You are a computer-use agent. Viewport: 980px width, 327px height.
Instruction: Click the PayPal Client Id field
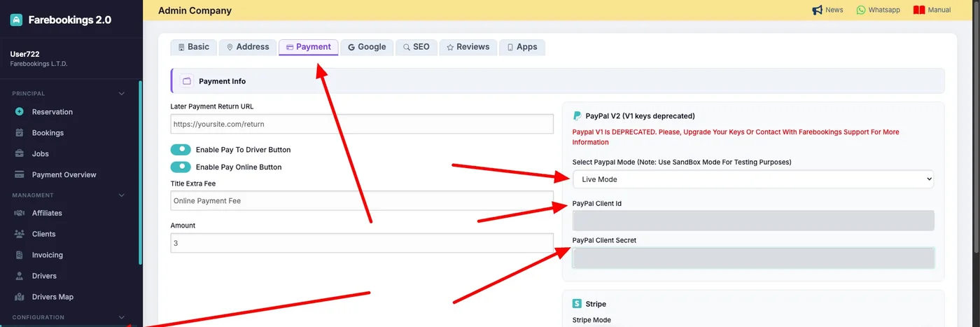753,221
